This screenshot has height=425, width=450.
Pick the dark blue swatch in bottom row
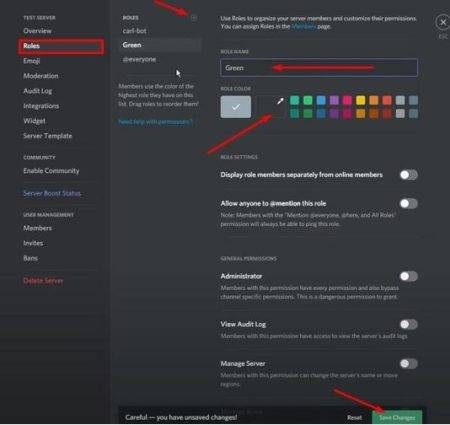tap(321, 114)
